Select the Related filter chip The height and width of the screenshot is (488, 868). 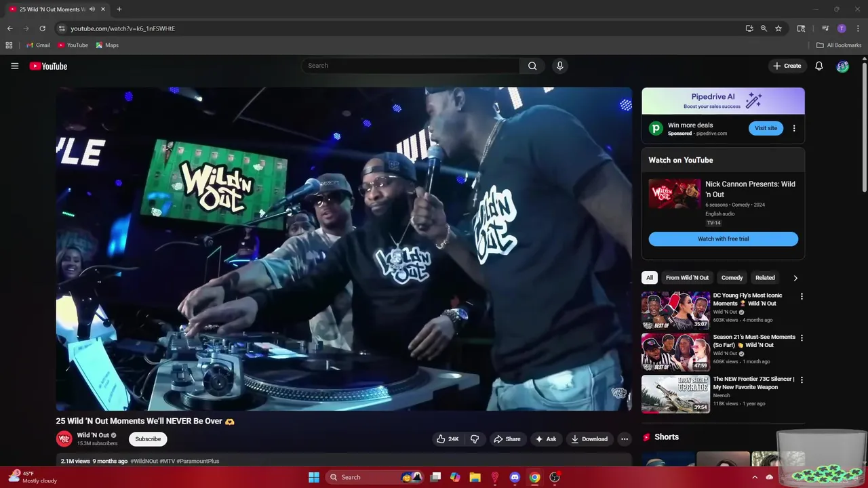pyautogui.click(x=765, y=278)
